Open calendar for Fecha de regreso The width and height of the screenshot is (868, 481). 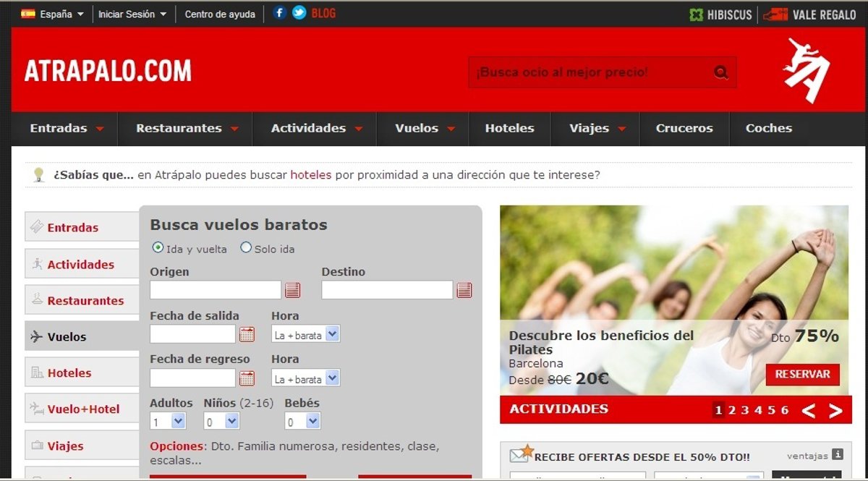click(x=247, y=378)
